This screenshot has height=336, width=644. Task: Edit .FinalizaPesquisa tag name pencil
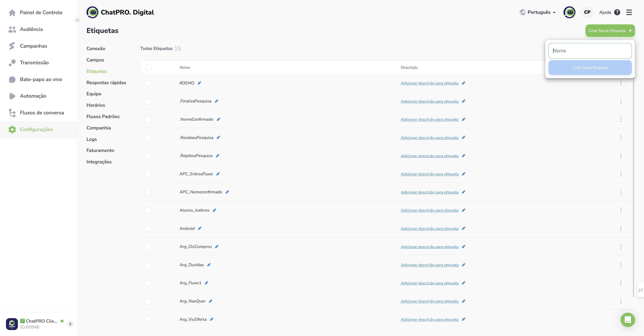click(217, 101)
